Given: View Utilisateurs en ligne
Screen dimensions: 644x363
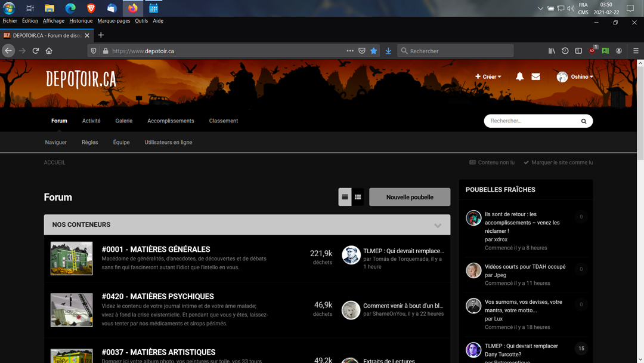Looking at the screenshot, I should (168, 142).
